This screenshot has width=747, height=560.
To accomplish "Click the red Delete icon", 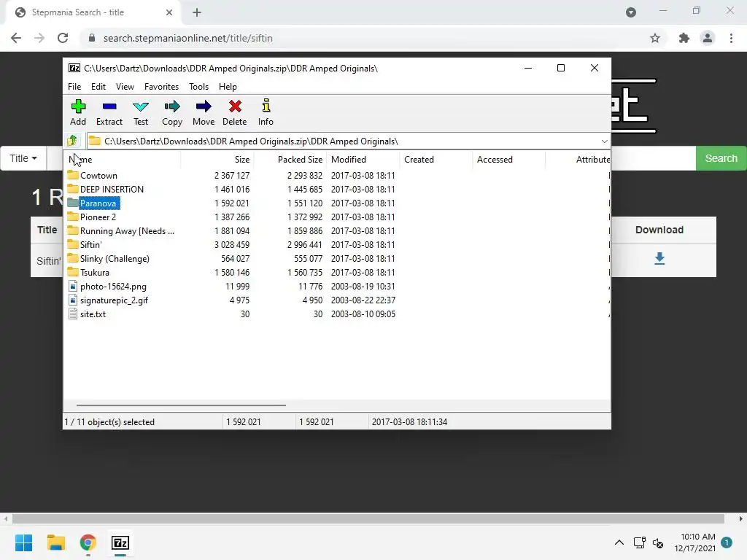I will click(235, 106).
